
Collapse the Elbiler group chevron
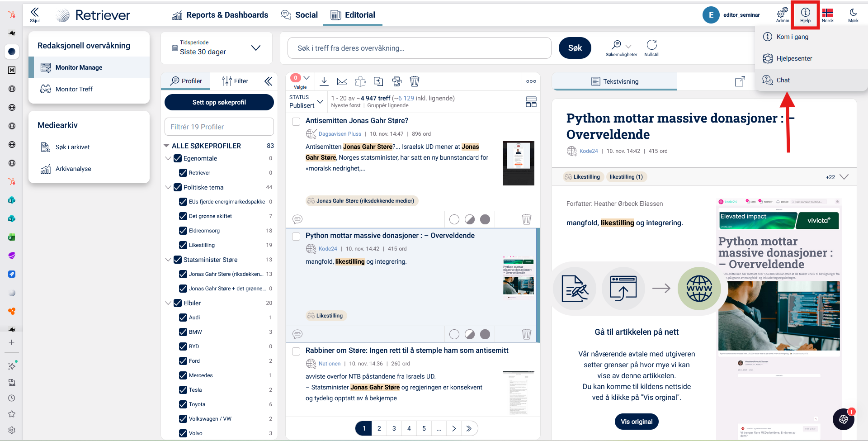coord(168,303)
